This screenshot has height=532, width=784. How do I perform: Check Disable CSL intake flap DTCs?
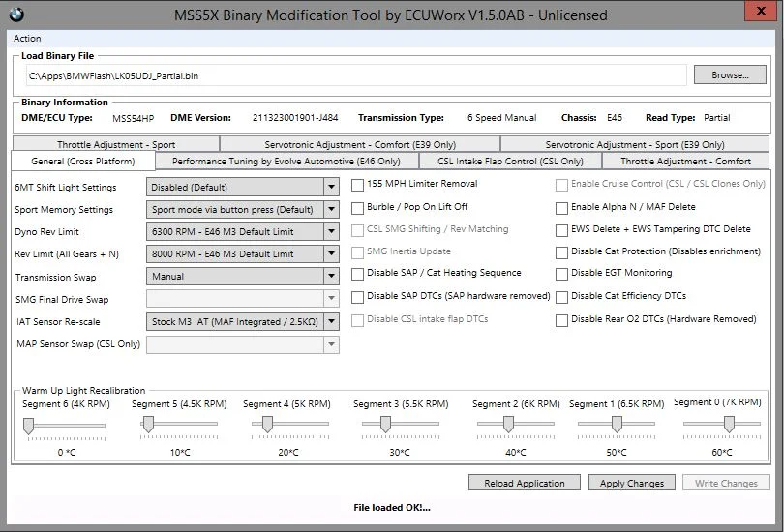pos(357,320)
